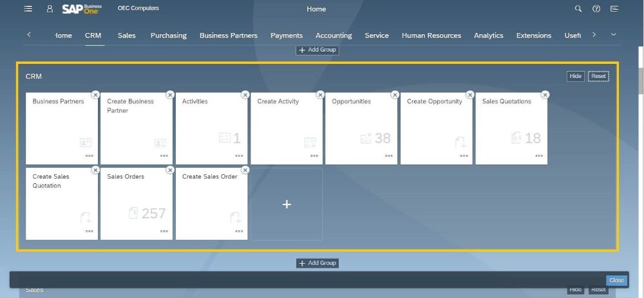Remove the Create Business Partner tile

coord(170,95)
